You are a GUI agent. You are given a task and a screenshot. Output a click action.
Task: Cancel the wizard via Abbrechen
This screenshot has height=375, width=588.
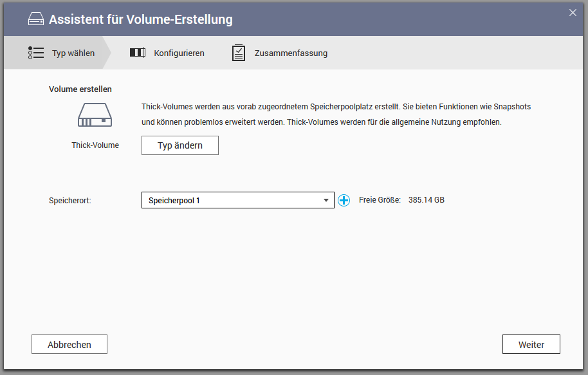point(69,344)
